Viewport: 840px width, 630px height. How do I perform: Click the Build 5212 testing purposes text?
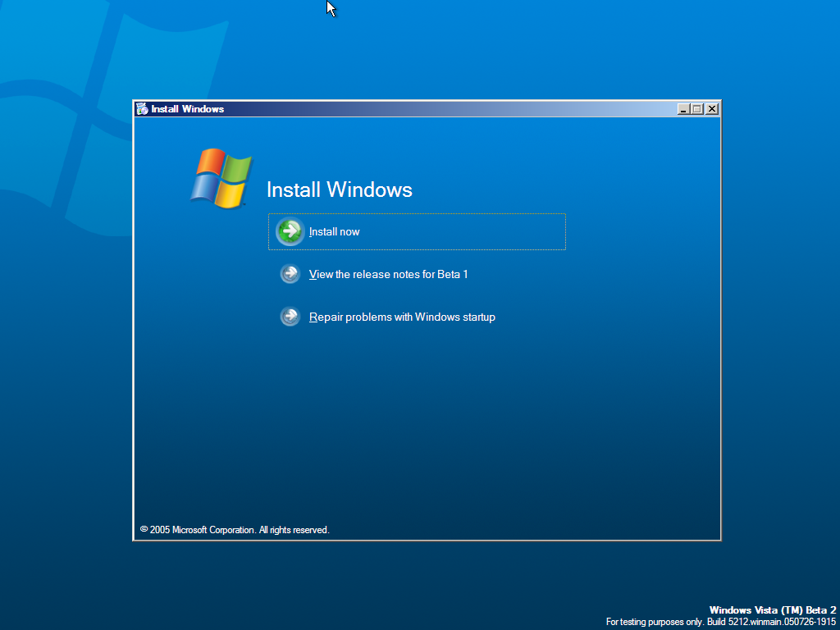click(721, 622)
